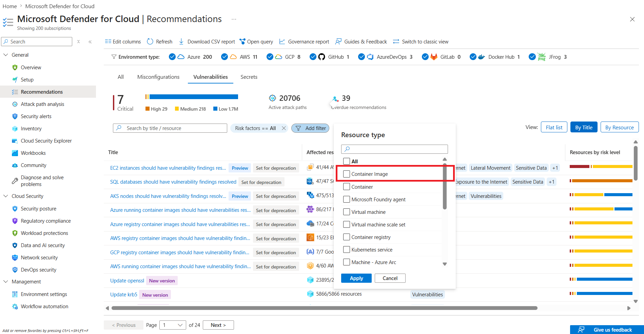
Task: Click the Guides & Feedback icon
Action: pos(338,41)
